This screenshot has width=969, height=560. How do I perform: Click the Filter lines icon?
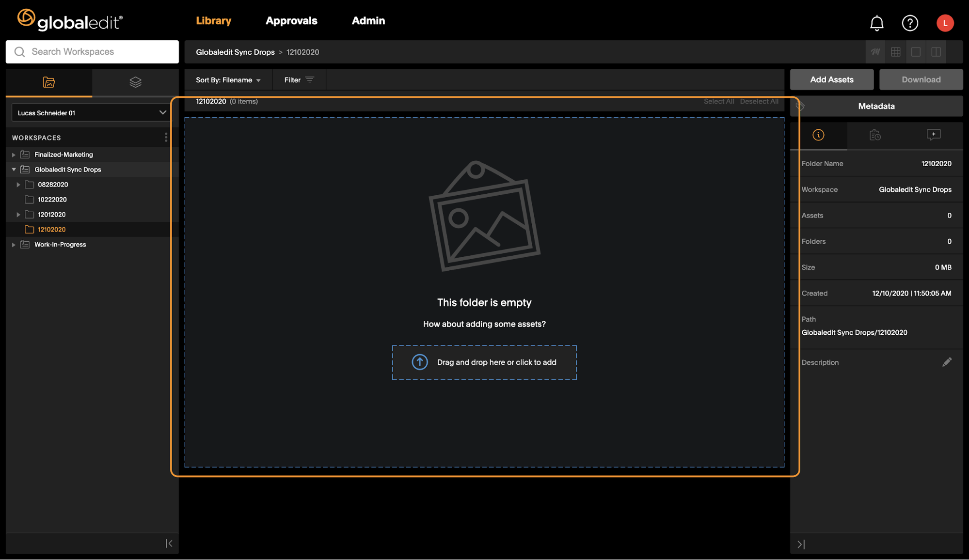click(310, 79)
